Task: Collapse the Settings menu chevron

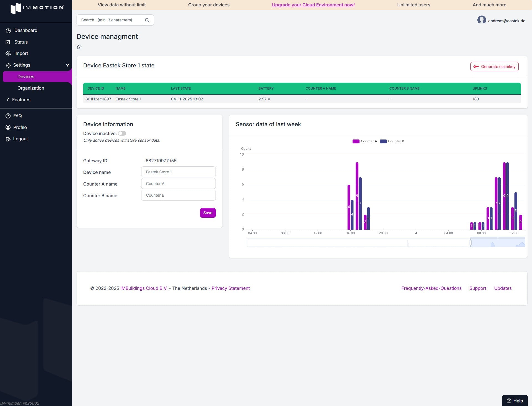Action: point(67,65)
